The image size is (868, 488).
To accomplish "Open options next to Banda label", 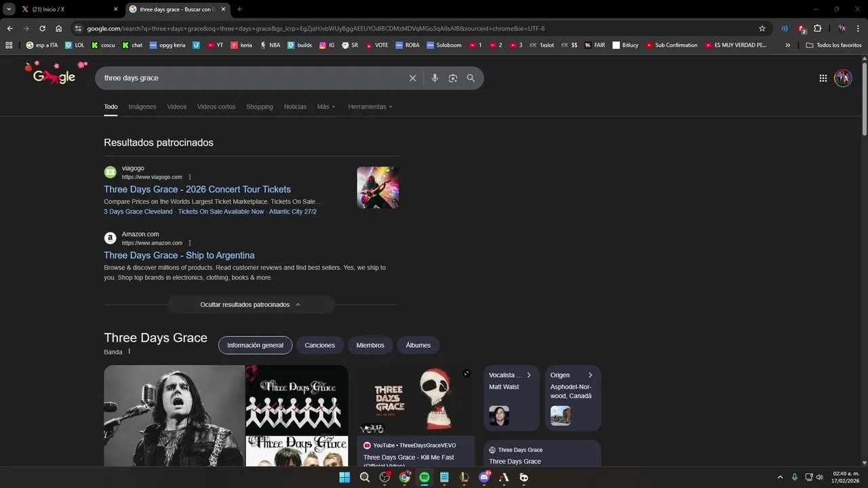I will click(x=129, y=351).
